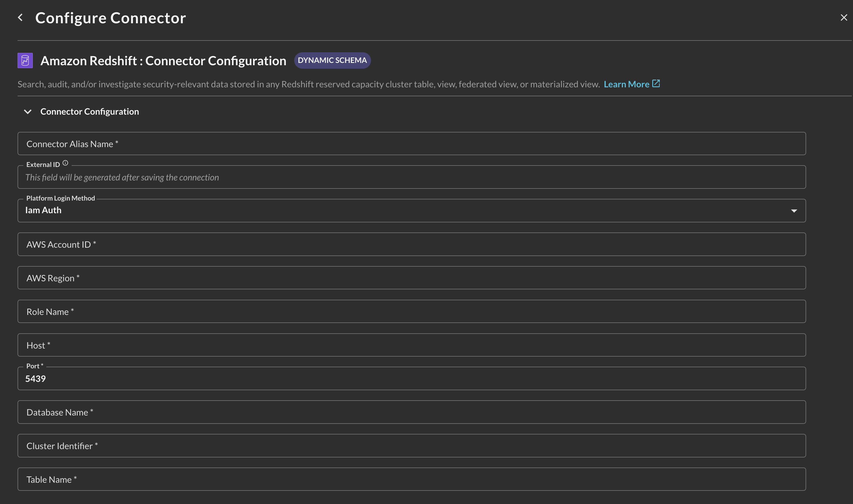853x504 pixels.
Task: Click the External ID info icon
Action: click(x=65, y=163)
